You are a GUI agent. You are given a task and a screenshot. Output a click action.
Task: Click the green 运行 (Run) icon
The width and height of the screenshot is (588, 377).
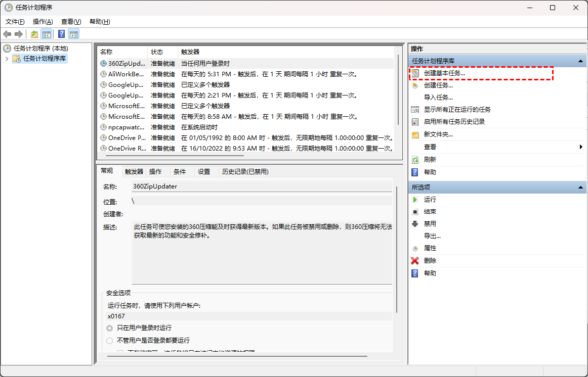click(x=415, y=200)
